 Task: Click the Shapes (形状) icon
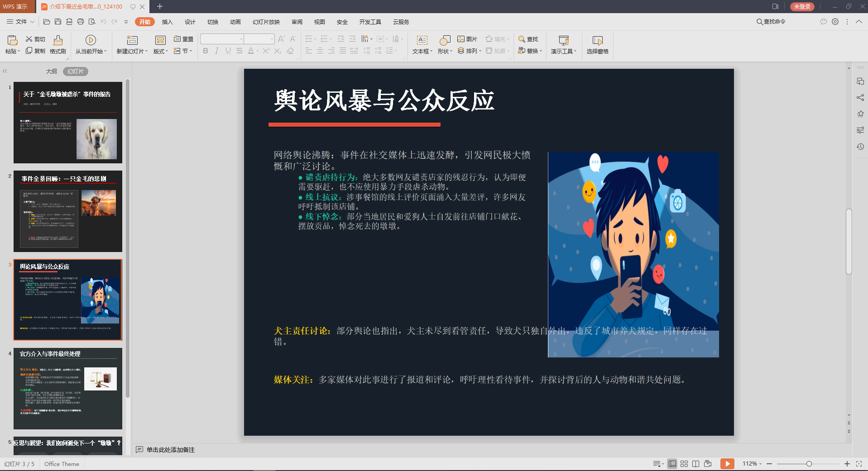(445, 40)
